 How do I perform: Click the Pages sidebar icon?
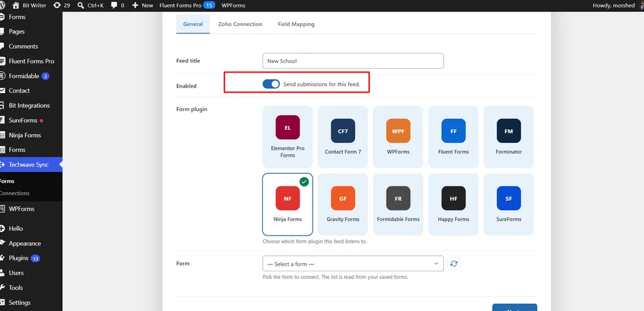[x=2, y=31]
